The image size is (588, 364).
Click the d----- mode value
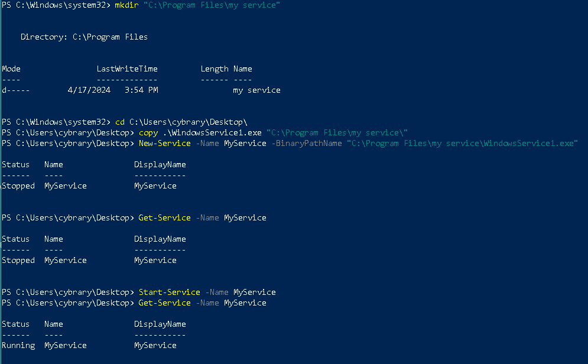[14, 90]
